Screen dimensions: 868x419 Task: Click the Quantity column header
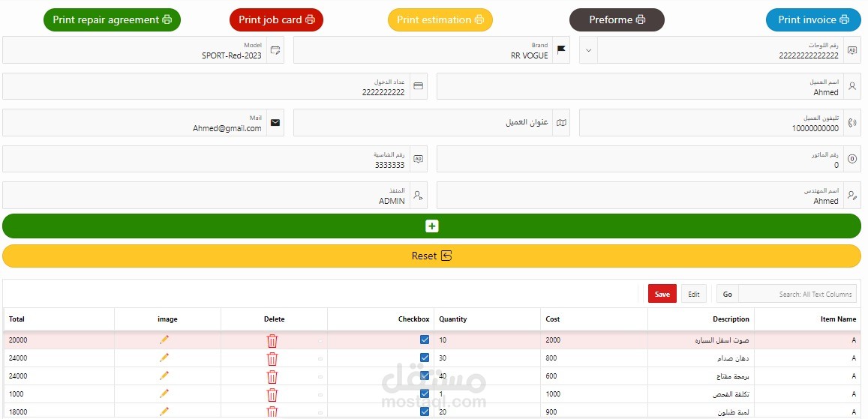(487, 319)
